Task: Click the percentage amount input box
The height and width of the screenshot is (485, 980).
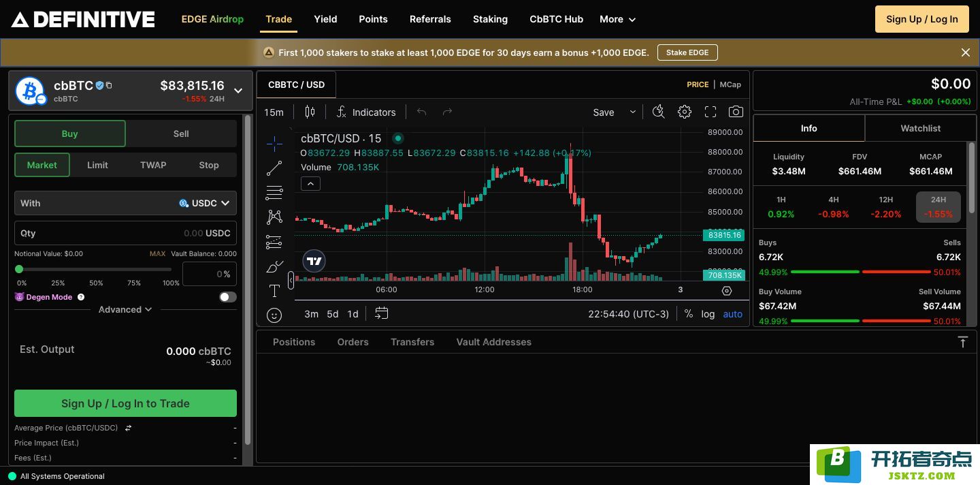Action: coord(210,274)
